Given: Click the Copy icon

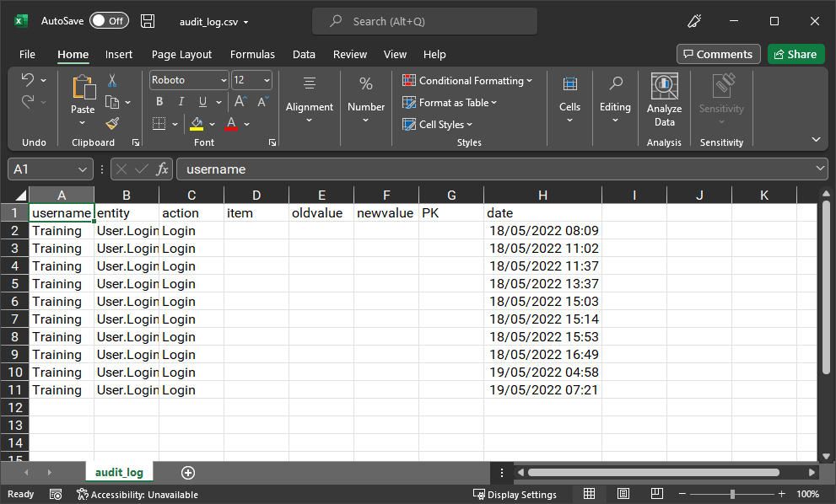Looking at the screenshot, I should 112,102.
